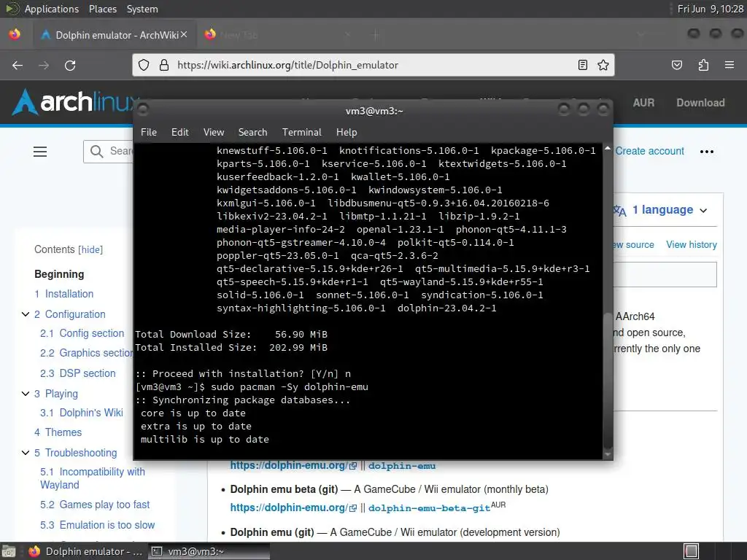The width and height of the screenshot is (747, 560).
Task: Expand the 1 language dropdown
Action: (x=662, y=210)
